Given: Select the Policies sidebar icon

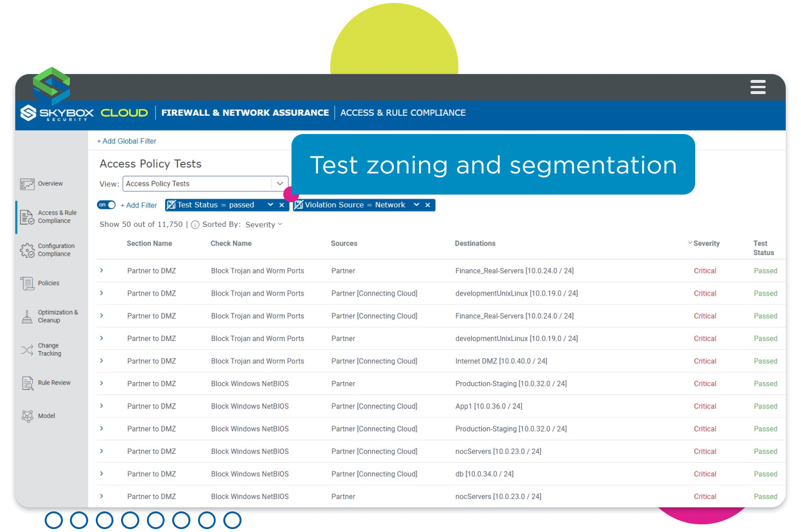Looking at the screenshot, I should (27, 283).
